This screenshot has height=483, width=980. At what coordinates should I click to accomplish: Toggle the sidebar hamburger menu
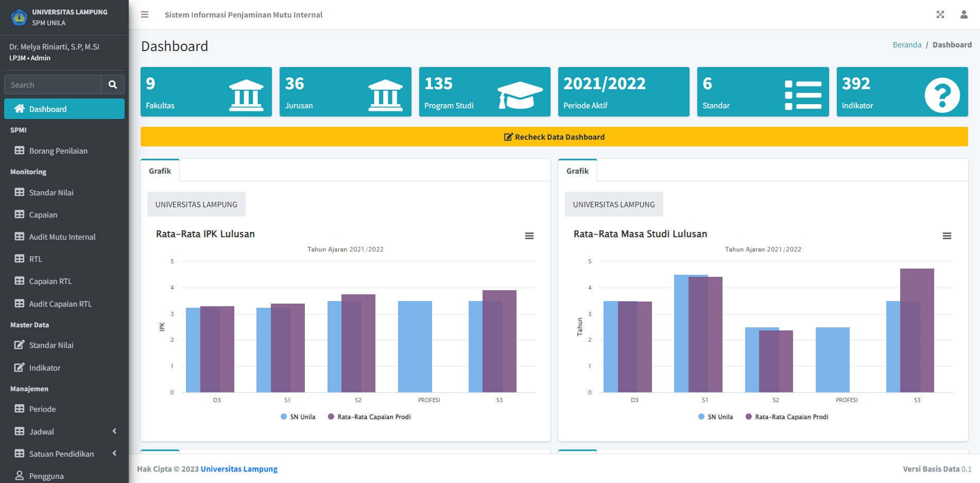[145, 14]
